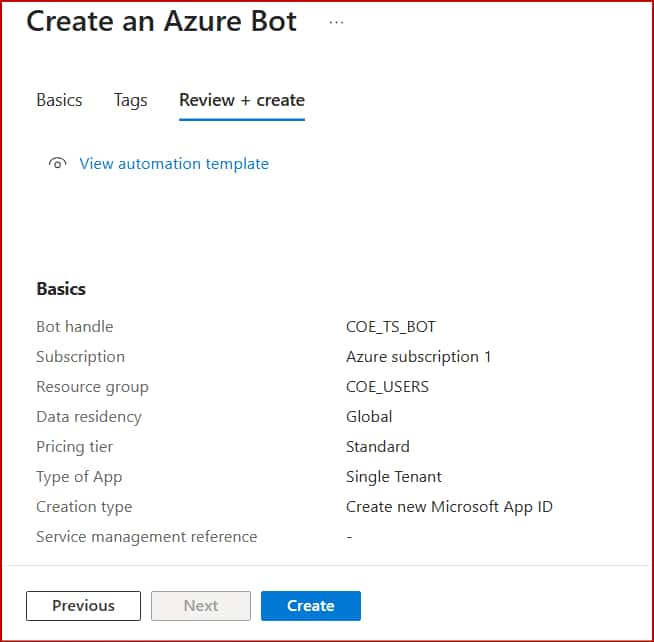The width and height of the screenshot is (654, 642).
Task: Click the Create new Microsoft App ID text
Action: (x=448, y=507)
